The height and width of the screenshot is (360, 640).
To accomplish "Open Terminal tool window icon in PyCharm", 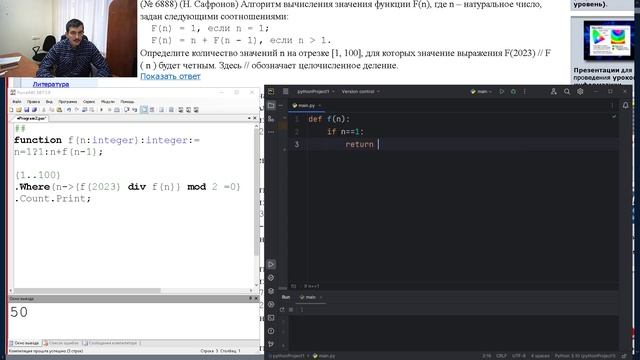I will (x=271, y=318).
